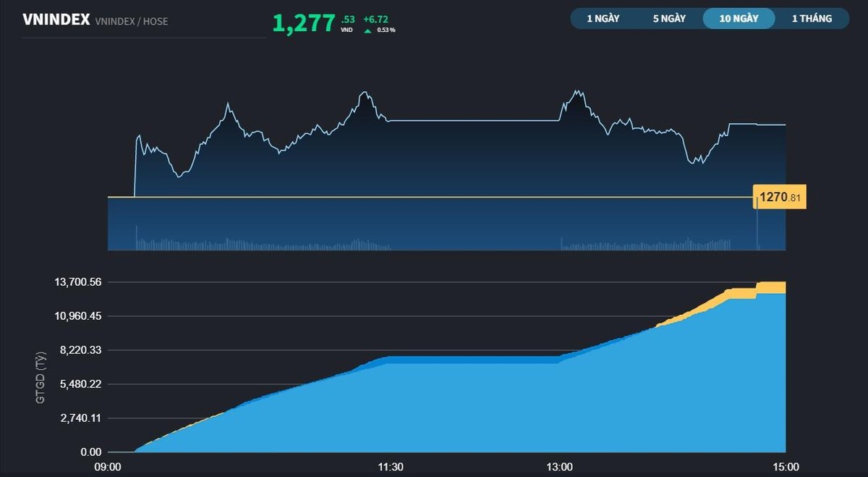Click the 0.53 % percentage change value
Screen dimensions: 868x477
pyautogui.click(x=386, y=30)
